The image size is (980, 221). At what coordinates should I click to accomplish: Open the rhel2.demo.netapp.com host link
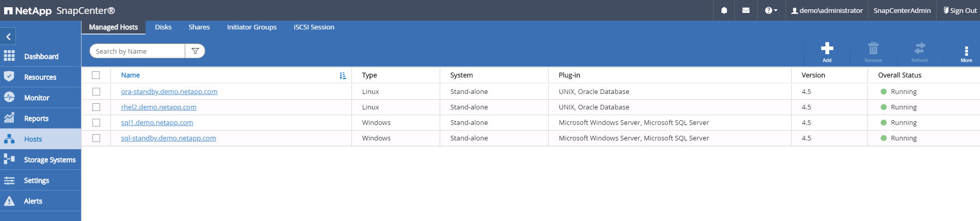point(158,107)
